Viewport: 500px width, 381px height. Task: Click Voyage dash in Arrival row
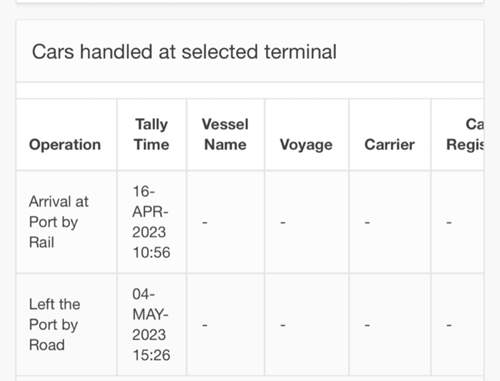[283, 222]
